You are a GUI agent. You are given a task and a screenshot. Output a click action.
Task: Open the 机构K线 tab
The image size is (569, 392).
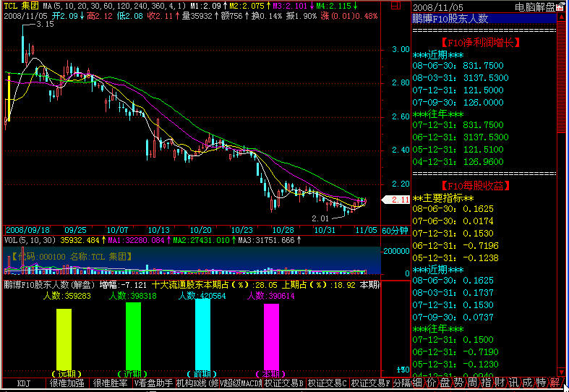[x=197, y=383]
